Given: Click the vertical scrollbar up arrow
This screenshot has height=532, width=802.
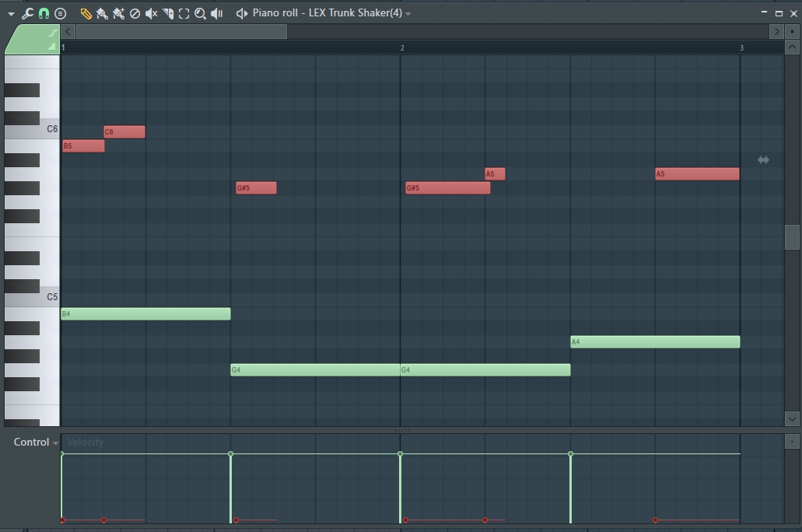Looking at the screenshot, I should coord(792,47).
